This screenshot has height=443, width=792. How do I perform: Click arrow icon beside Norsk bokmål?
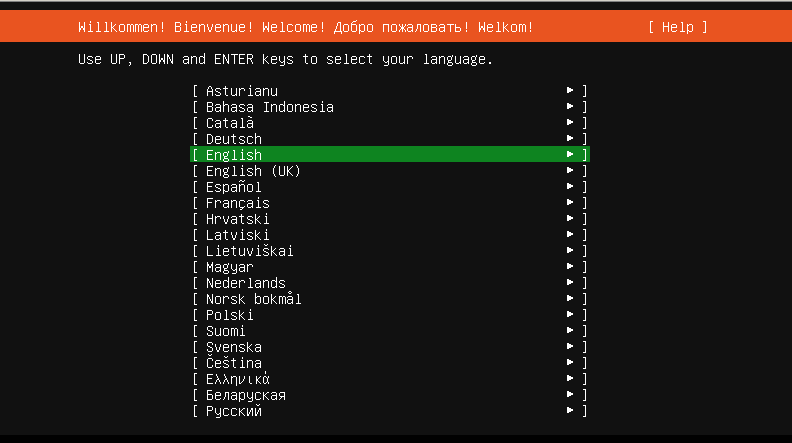[570, 299]
